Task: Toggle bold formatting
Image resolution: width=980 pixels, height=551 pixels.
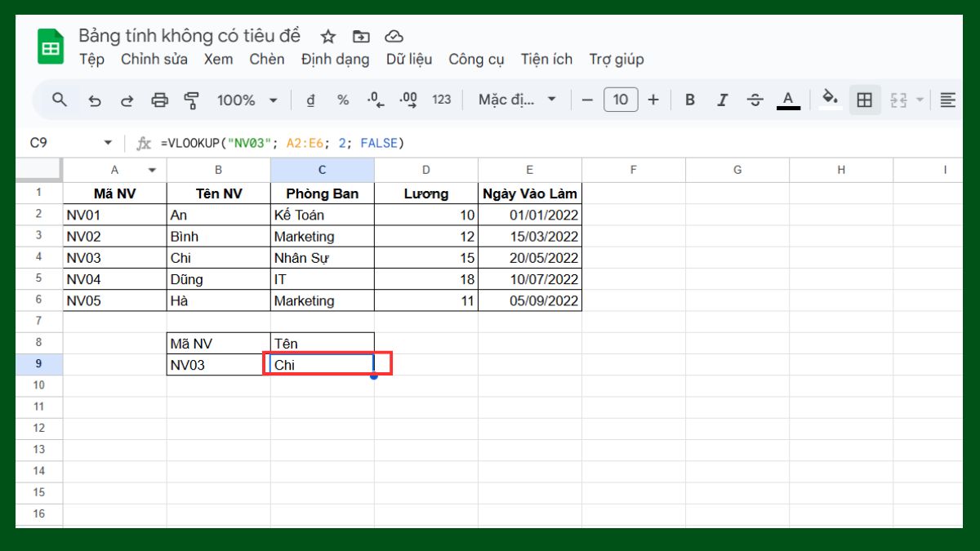Action: tap(689, 100)
